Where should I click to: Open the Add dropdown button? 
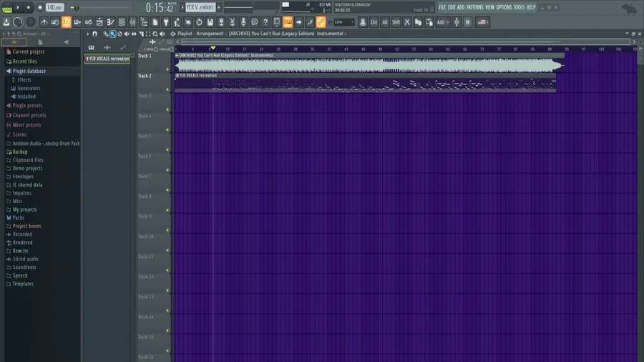(x=443, y=22)
